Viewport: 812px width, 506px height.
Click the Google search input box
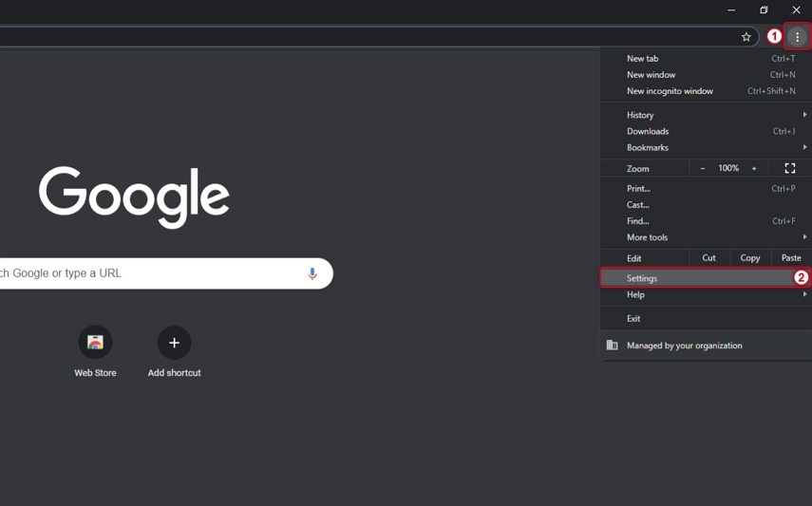[x=165, y=273]
